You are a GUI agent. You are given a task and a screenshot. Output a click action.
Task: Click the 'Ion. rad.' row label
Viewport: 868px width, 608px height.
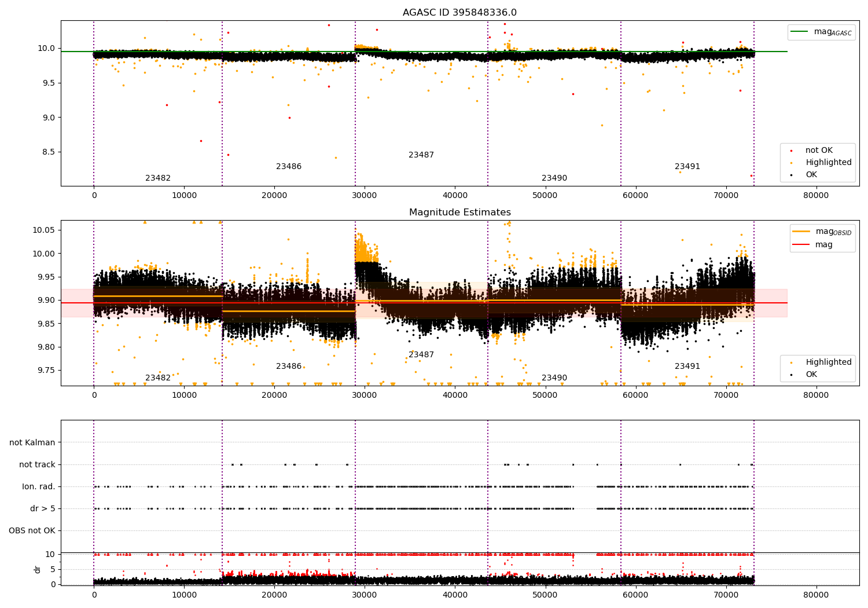click(x=39, y=487)
